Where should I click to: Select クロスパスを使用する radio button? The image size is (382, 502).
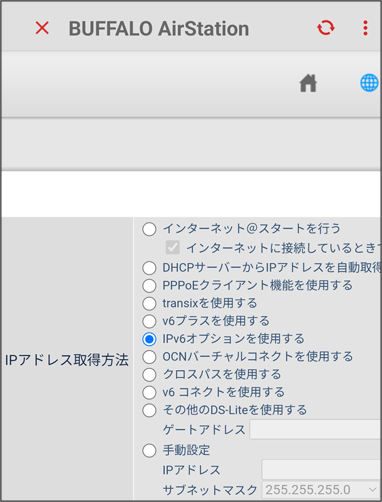tap(149, 375)
